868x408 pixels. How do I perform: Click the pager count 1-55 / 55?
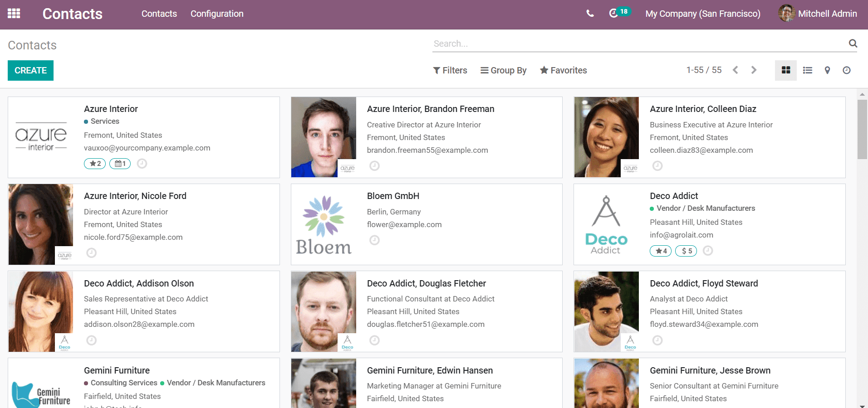click(704, 70)
